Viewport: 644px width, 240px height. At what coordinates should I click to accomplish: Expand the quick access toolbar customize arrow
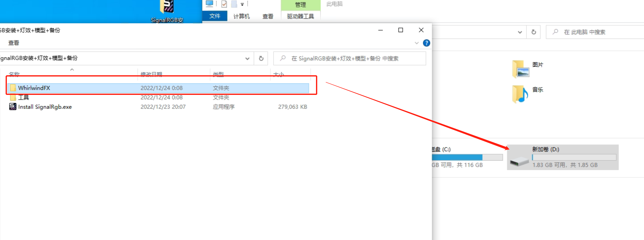242,4
